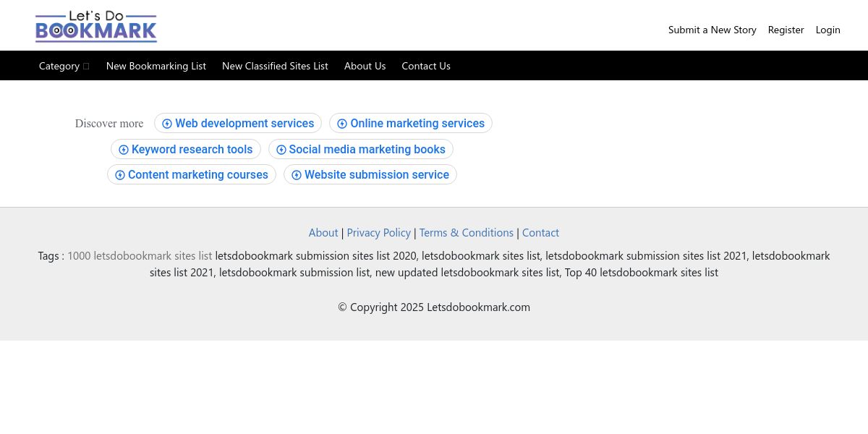The height and width of the screenshot is (434, 868).
Task: Click the Submit a New Story link
Action: [x=712, y=30]
